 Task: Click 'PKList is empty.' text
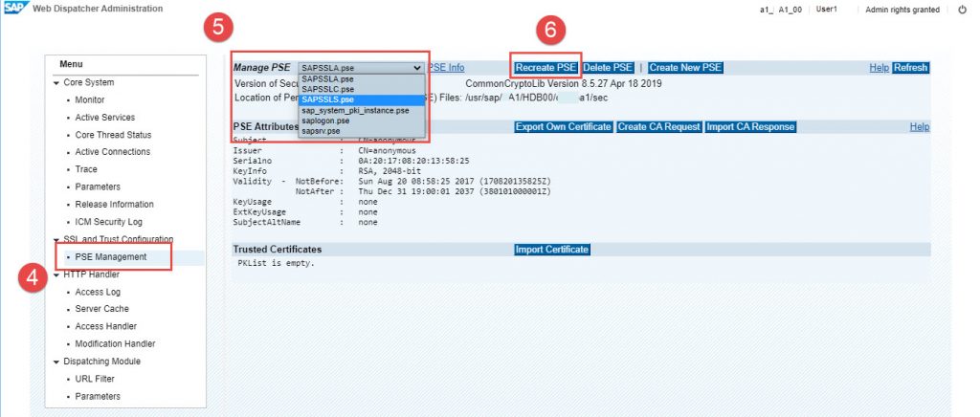pyautogui.click(x=277, y=263)
